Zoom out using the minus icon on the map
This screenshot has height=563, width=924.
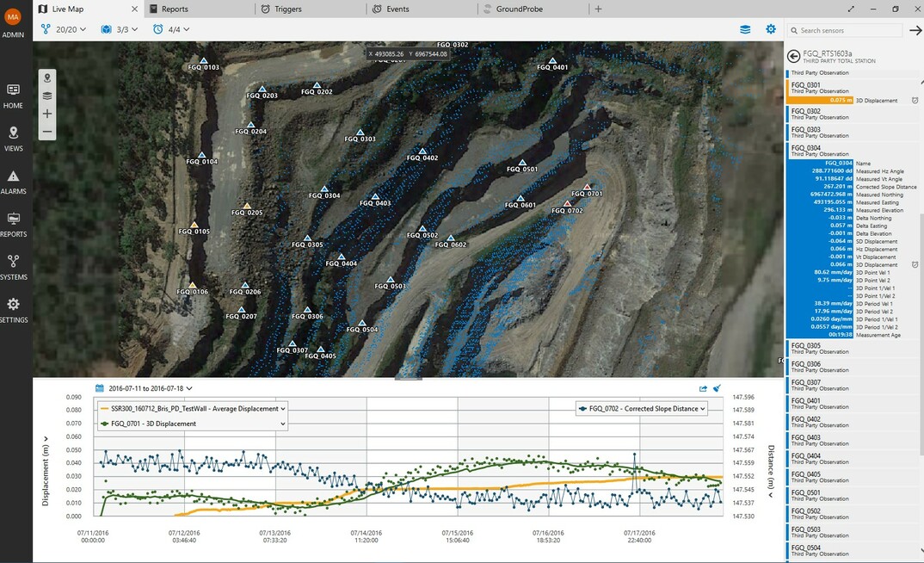pyautogui.click(x=46, y=132)
